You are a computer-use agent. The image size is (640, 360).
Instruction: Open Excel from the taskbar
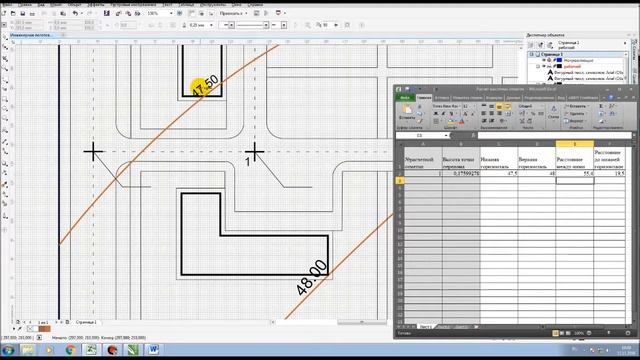click(x=91, y=350)
